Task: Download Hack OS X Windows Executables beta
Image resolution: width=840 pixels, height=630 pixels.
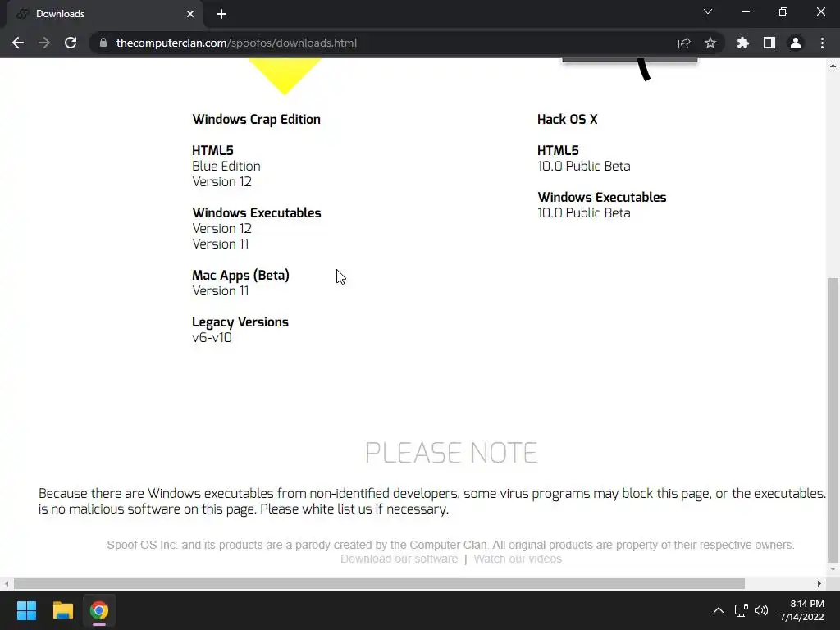Action: point(584,212)
